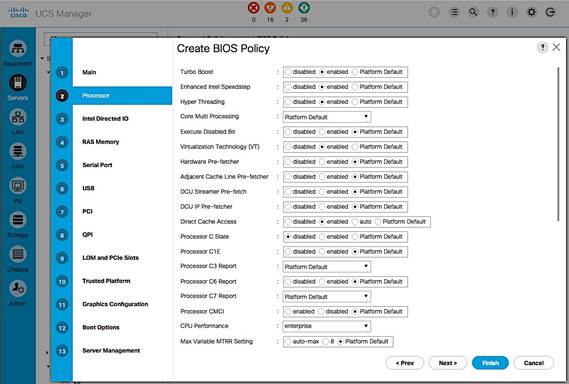Set Execute Disabled Bit to enabled
Viewport: 569px width, 384px height.
(322, 132)
